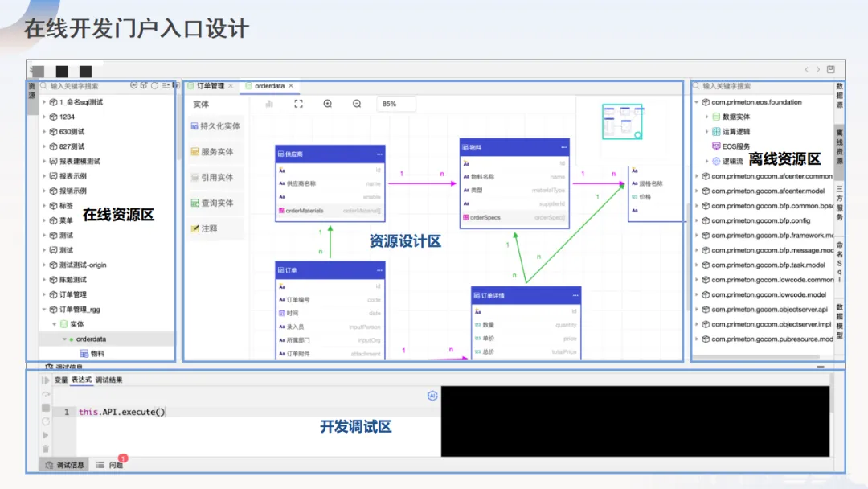Click the offline panel horizontal scrollbar

pos(756,356)
